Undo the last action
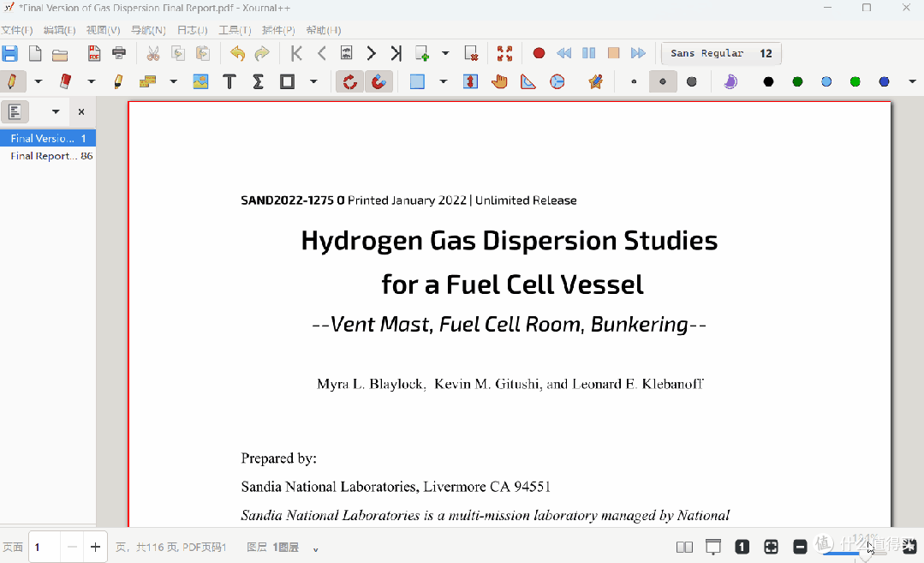Image resolution: width=924 pixels, height=563 pixels. click(x=237, y=54)
